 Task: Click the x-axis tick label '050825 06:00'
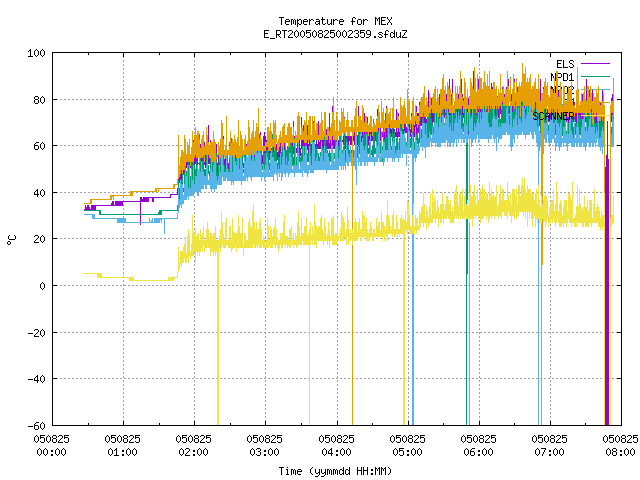coord(478,445)
